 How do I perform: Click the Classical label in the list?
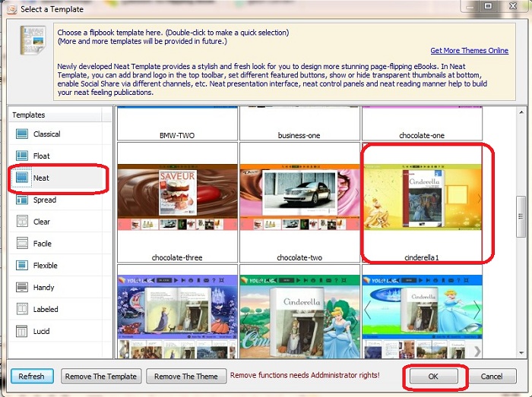[47, 134]
